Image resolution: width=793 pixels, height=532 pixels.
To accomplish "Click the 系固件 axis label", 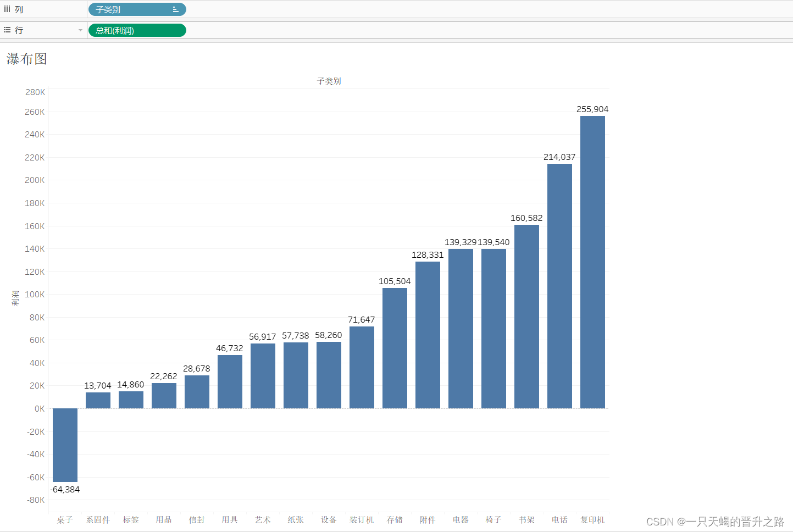I will 98,519.
